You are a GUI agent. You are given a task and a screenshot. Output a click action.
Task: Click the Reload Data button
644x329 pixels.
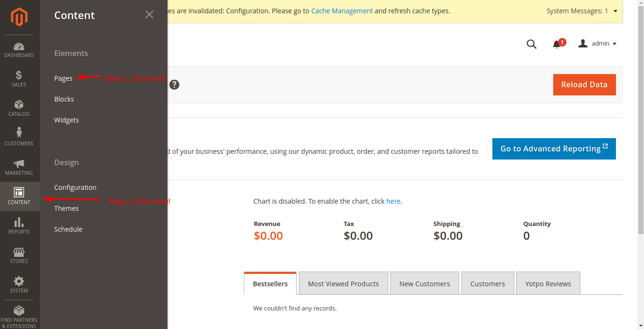click(x=584, y=85)
